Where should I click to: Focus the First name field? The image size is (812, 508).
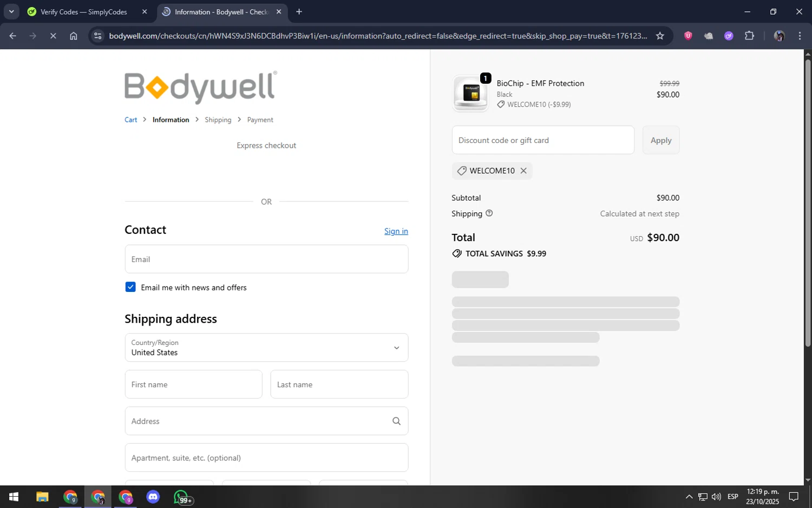(x=194, y=385)
